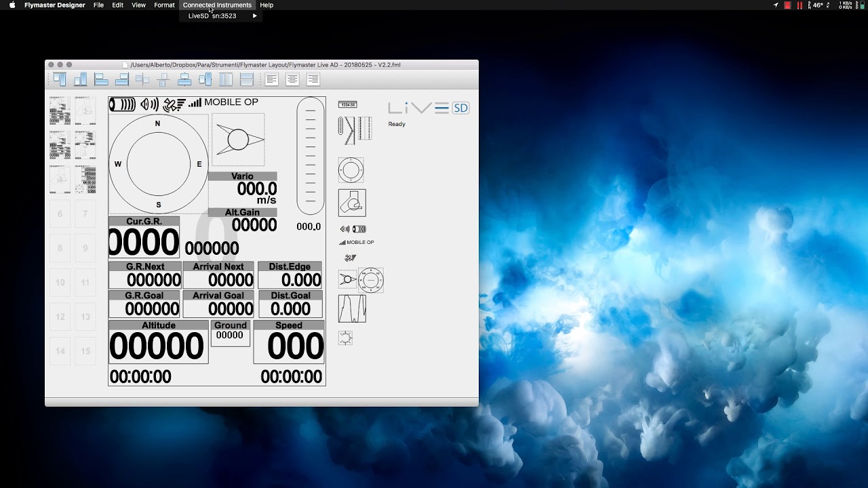This screenshot has width=868, height=488.
Task: Pick the compass ring element in palette
Action: click(x=351, y=170)
